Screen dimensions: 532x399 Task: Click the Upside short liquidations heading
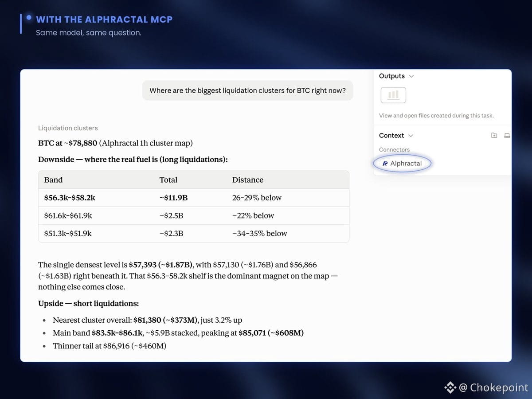tap(89, 304)
